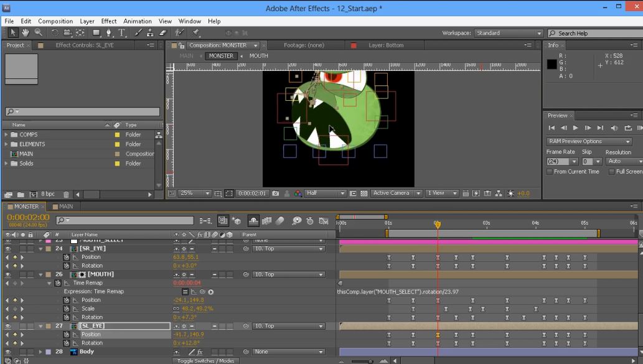Hide the SL_EYE layer eye toggle
Viewport: 643px width, 364px height.
8,326
